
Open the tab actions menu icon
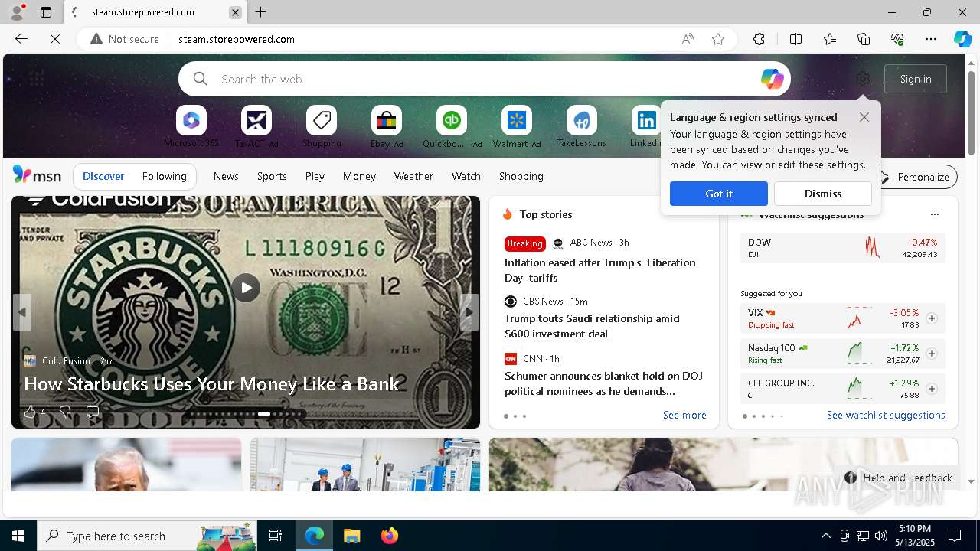pyautogui.click(x=46, y=12)
